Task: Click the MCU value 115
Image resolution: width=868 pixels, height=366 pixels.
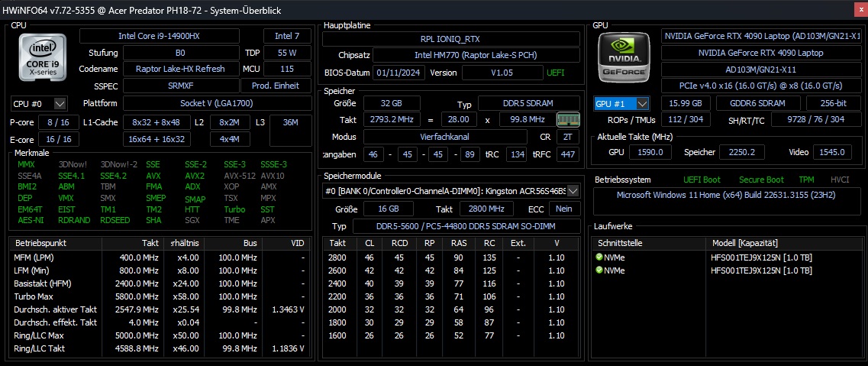Action: click(x=287, y=70)
